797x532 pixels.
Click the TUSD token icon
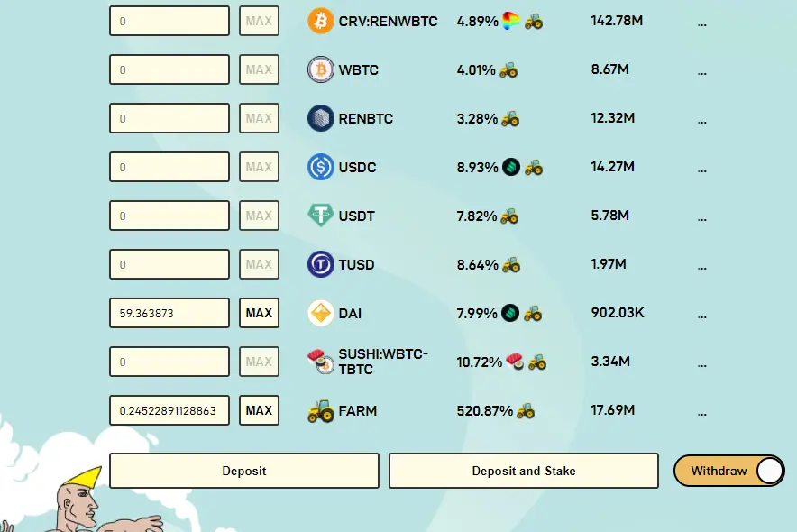320,264
